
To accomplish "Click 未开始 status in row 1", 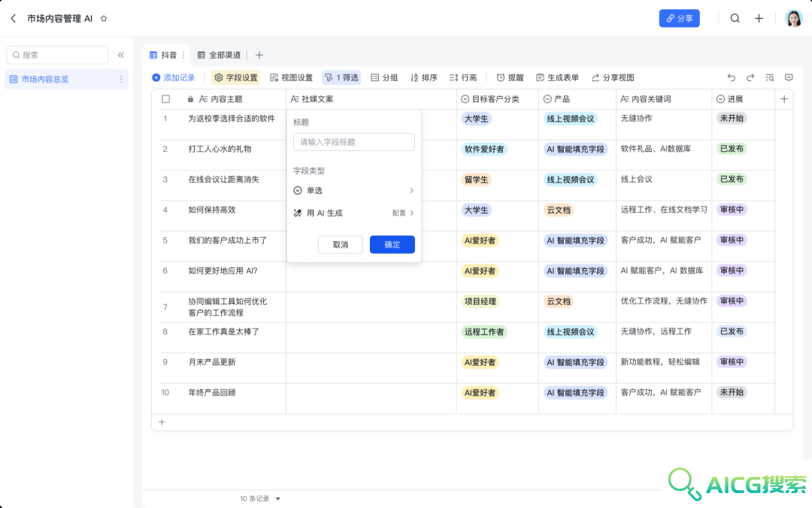I will point(732,119).
